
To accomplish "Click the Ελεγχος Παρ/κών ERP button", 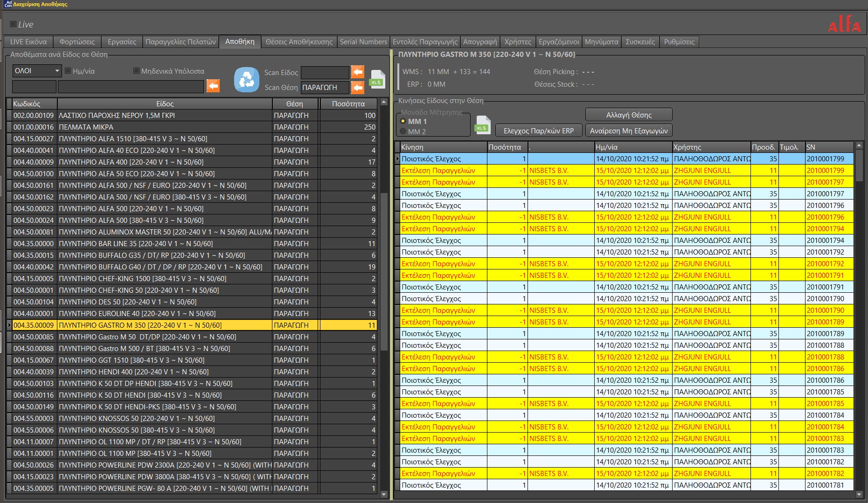I will (x=539, y=131).
